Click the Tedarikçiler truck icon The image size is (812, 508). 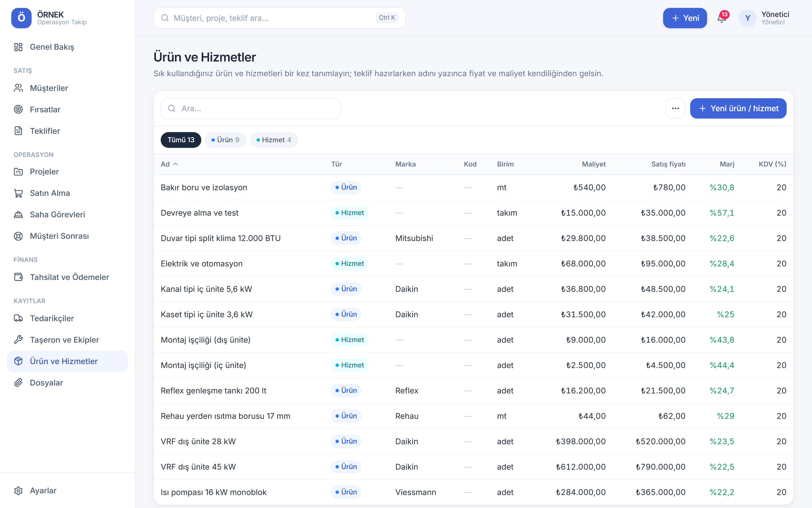(x=18, y=319)
